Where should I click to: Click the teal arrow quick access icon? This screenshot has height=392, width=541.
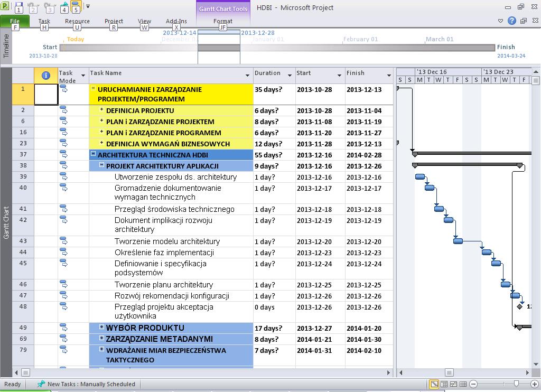(x=64, y=7)
